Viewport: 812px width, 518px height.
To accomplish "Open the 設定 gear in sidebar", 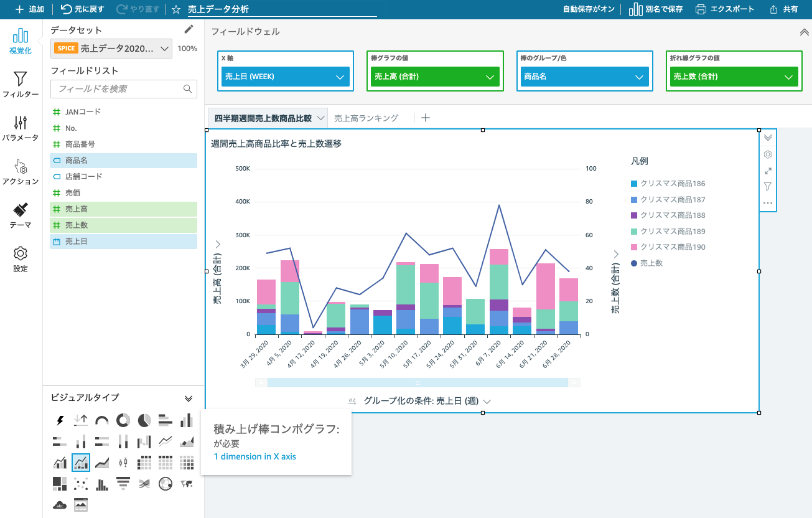I will point(21,259).
